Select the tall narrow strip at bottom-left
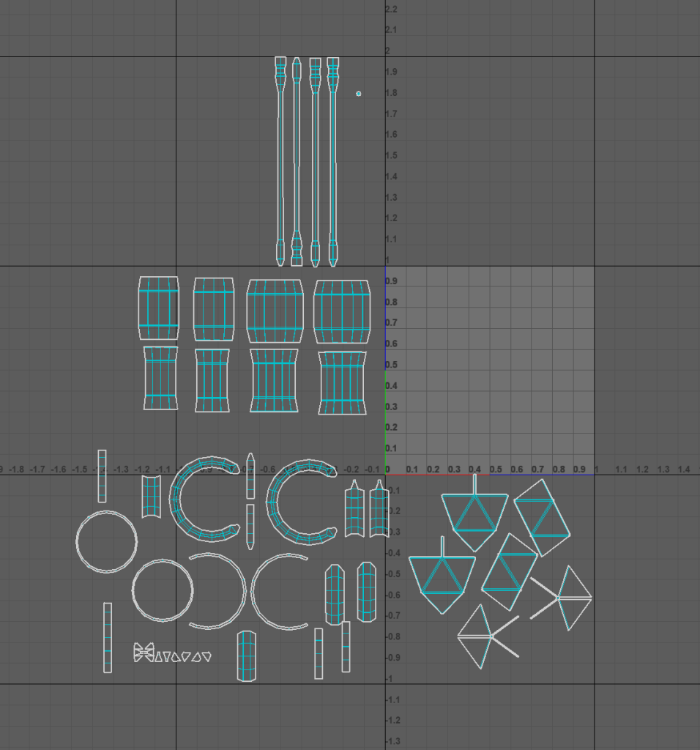Viewport: 700px width, 750px height. pos(108,637)
